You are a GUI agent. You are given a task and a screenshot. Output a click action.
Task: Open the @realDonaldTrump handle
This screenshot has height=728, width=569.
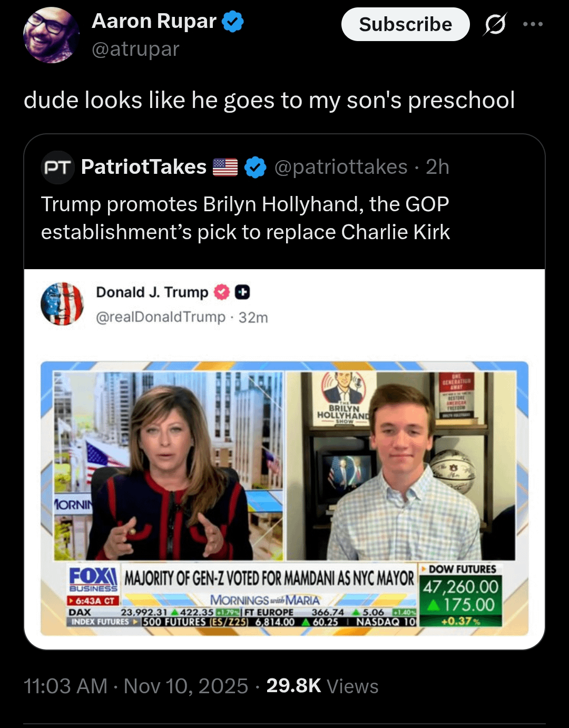coord(161,317)
